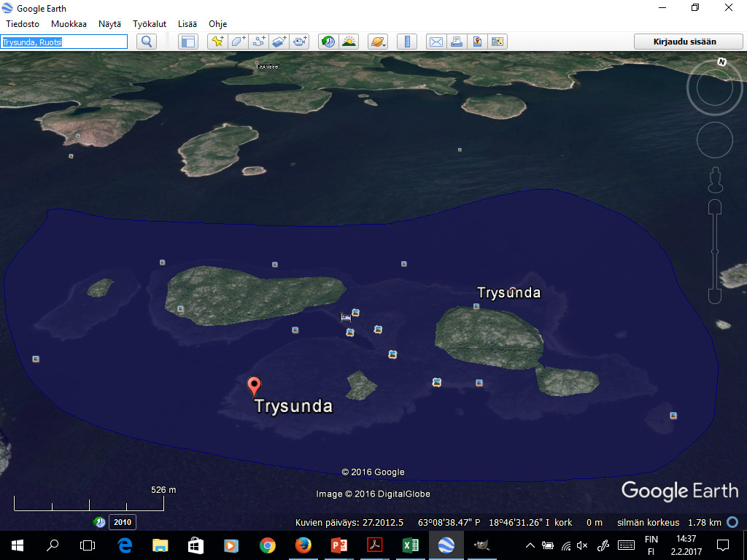Open Firefox from the Windows taskbar
747x560 pixels.
[x=303, y=545]
